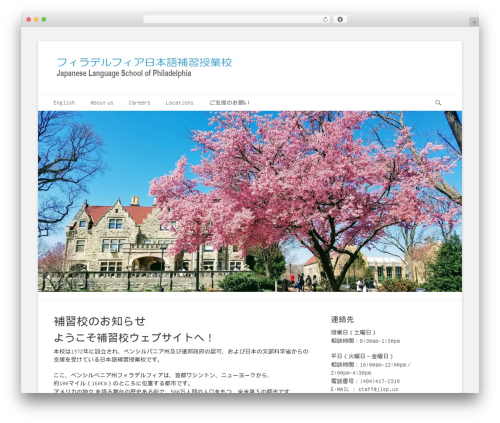Click the ようこそ補習校ウェブサイトへ! heading
Image resolution: width=500 pixels, height=423 pixels.
pyautogui.click(x=133, y=338)
